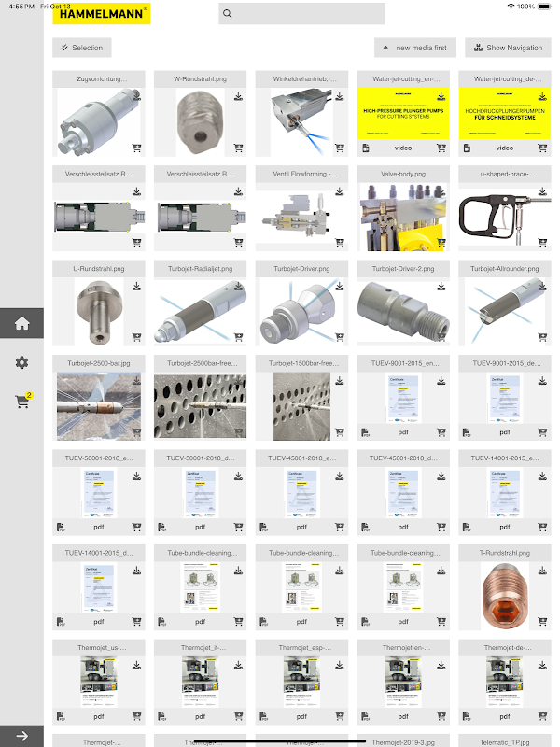Add T-Rundstrahl.png to cart
The width and height of the screenshot is (560, 747).
click(x=542, y=622)
